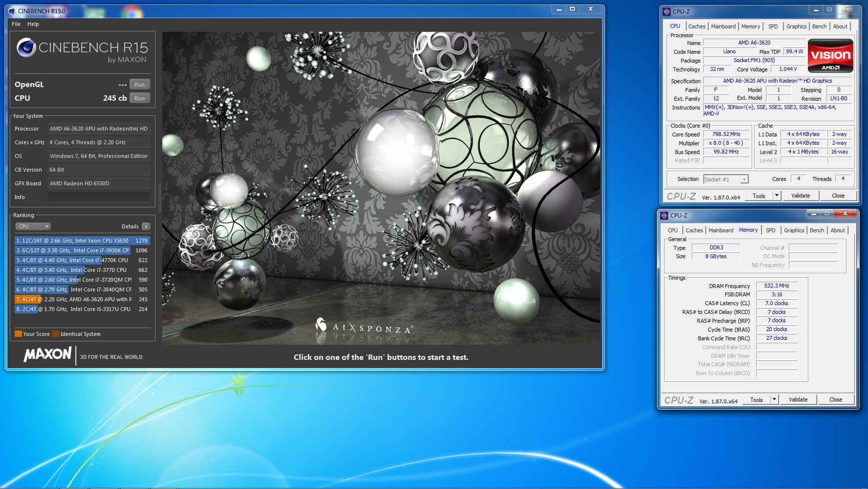The width and height of the screenshot is (868, 489).
Task: Switch to Caches tab in lower CPU-Z
Action: coord(694,230)
